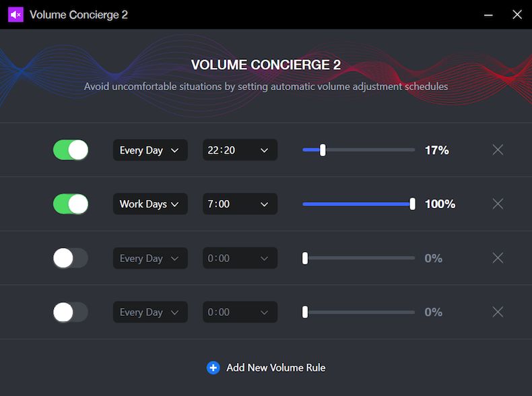Screen dimensions: 532x396
Task: Turn off the Work Days rule switch
Action: click(71, 204)
